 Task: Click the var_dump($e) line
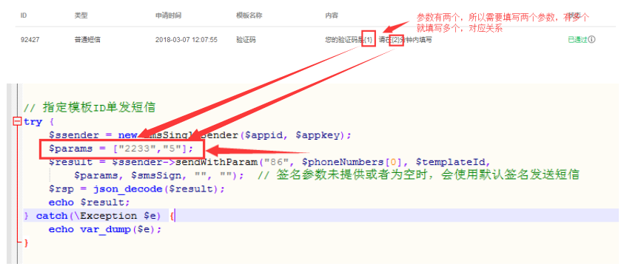point(105,229)
